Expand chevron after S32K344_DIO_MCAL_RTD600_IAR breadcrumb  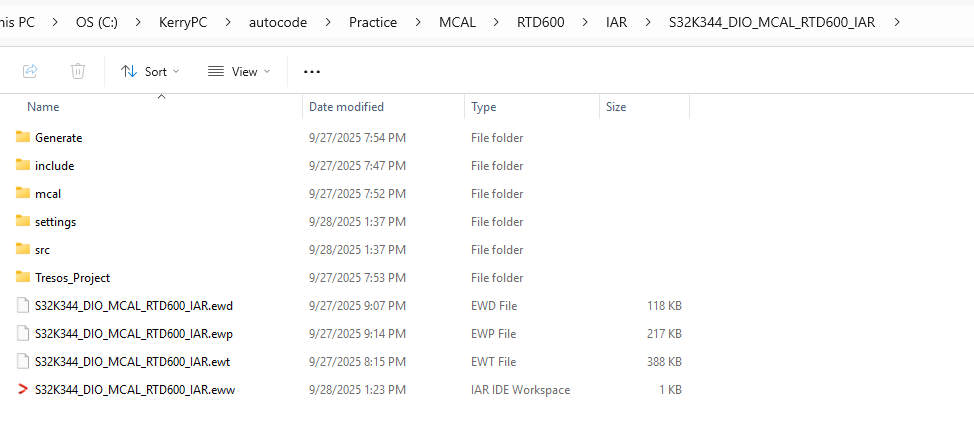point(898,21)
